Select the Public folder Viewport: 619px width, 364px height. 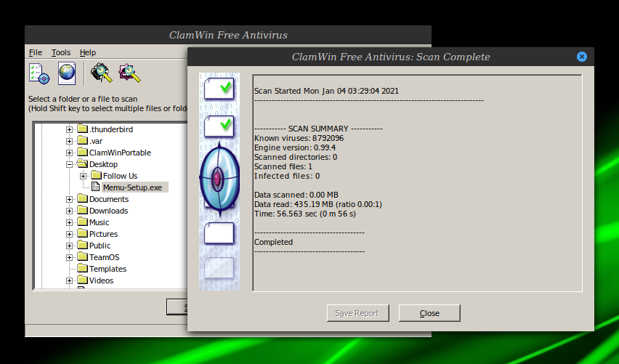click(100, 246)
